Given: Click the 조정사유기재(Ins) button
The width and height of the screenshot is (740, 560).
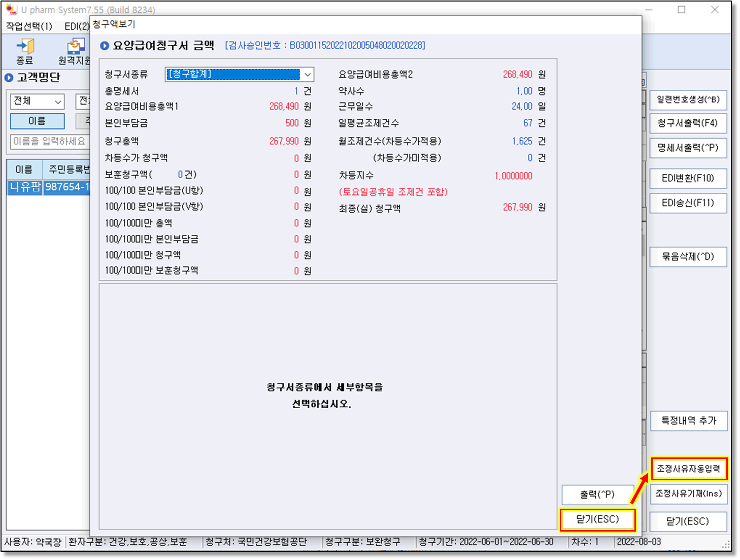Looking at the screenshot, I should [x=688, y=493].
